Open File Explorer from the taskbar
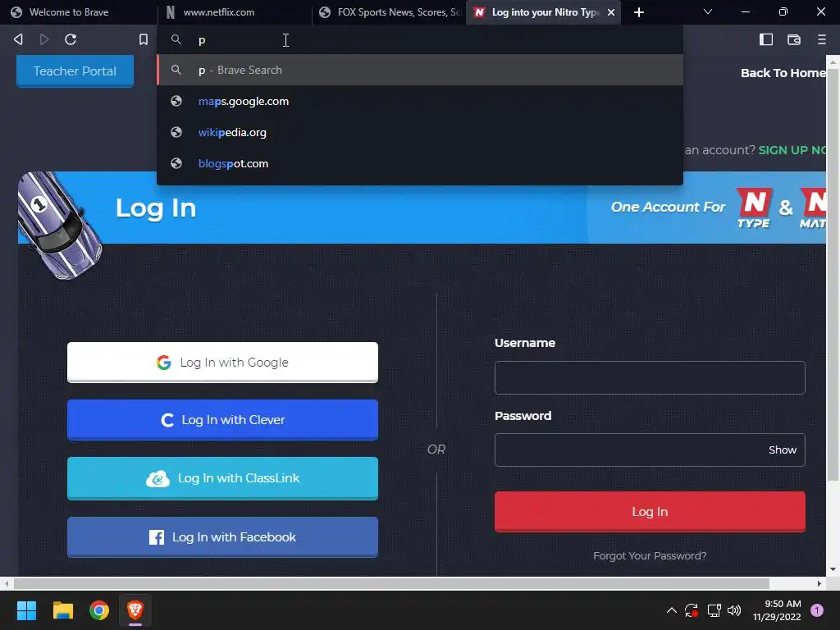This screenshot has height=630, width=840. [62, 610]
